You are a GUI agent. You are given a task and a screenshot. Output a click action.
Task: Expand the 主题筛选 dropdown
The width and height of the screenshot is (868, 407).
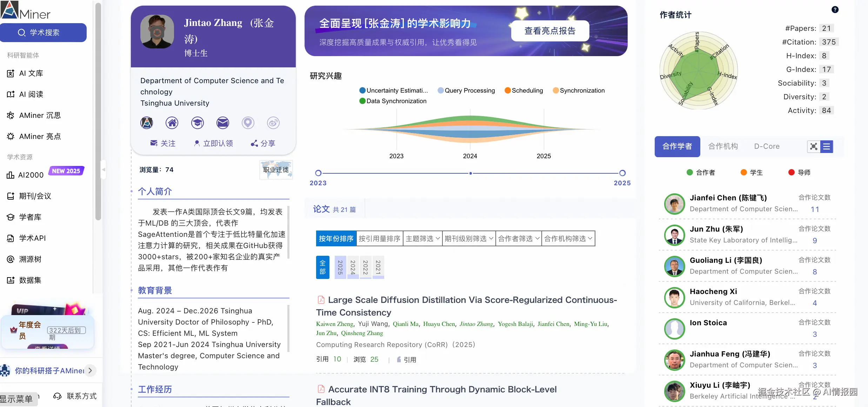(422, 239)
